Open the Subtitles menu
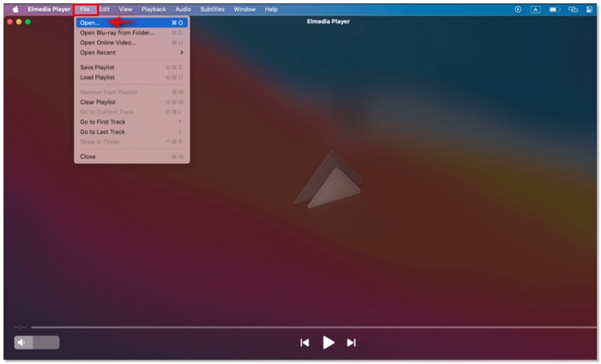This screenshot has width=601, height=364. click(212, 9)
